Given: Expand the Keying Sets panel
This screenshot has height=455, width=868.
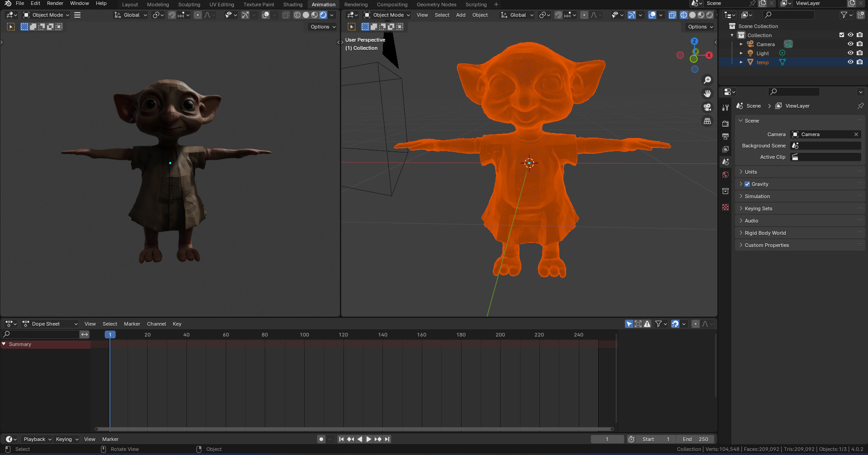Looking at the screenshot, I should pyautogui.click(x=800, y=209).
